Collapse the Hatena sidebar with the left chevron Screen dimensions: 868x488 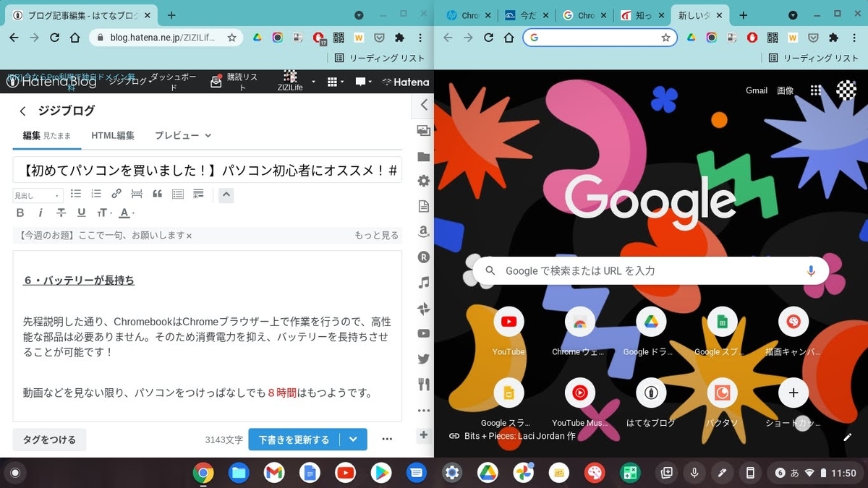tap(424, 106)
